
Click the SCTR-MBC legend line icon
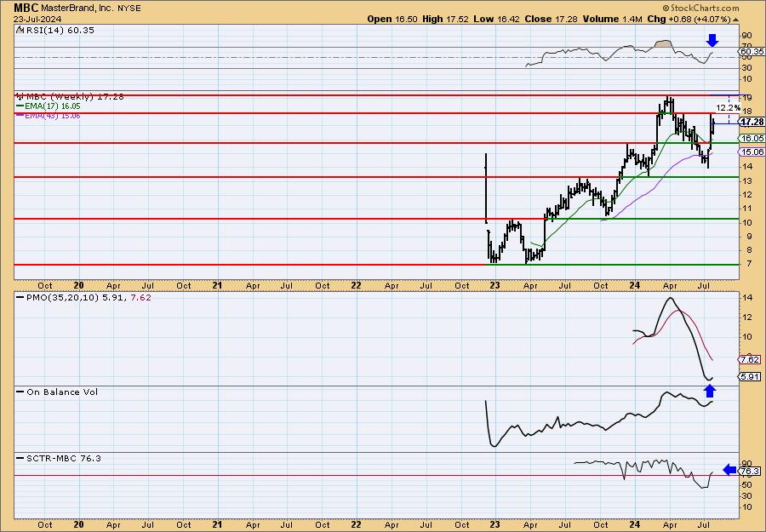click(x=20, y=458)
